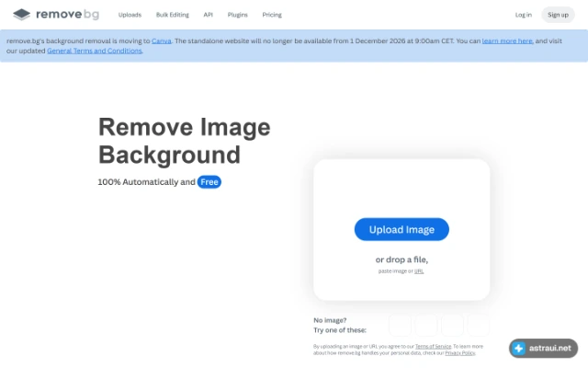Viewport: 588px width, 368px height.
Task: Click the 'or drop a file' text
Action: tap(401, 259)
